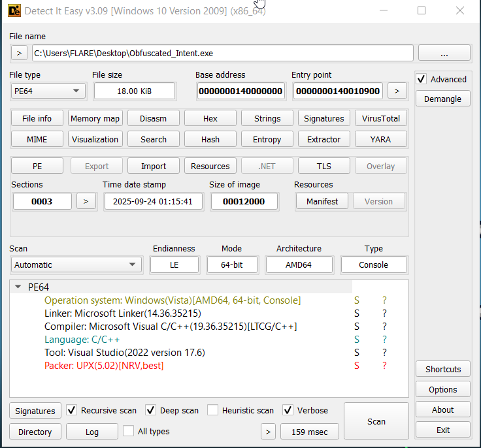481x448 pixels.
Task: Click the question mark on the Linker row
Action: coord(384,313)
